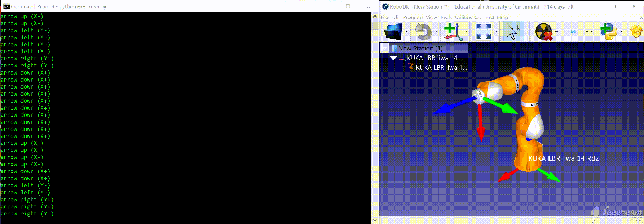Collapse the KUKA LBR iiwa 14 frame tree node

(393, 58)
